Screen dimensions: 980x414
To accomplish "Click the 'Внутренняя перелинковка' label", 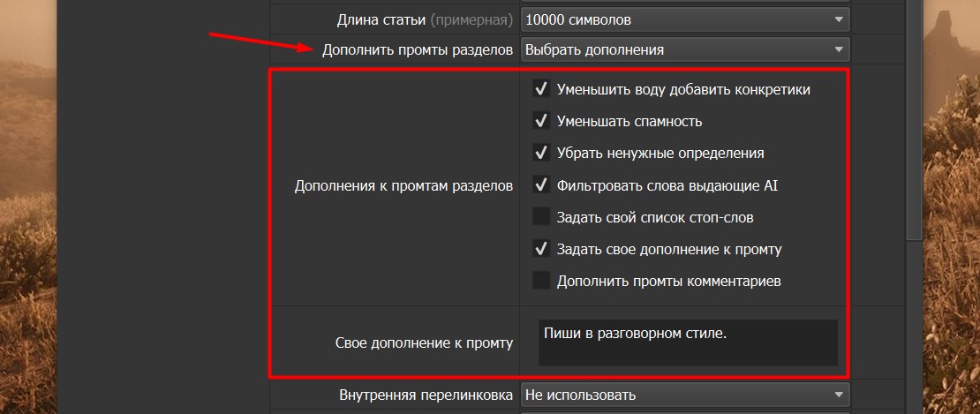I will coord(426,395).
